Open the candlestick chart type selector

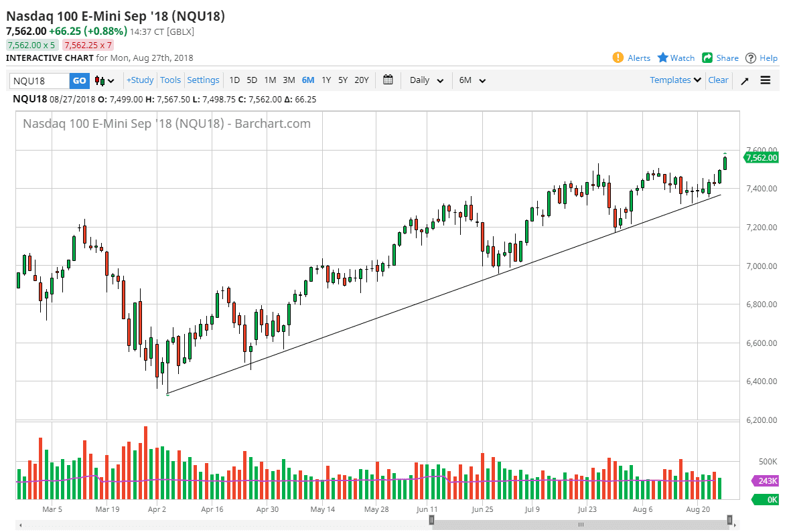coord(100,80)
